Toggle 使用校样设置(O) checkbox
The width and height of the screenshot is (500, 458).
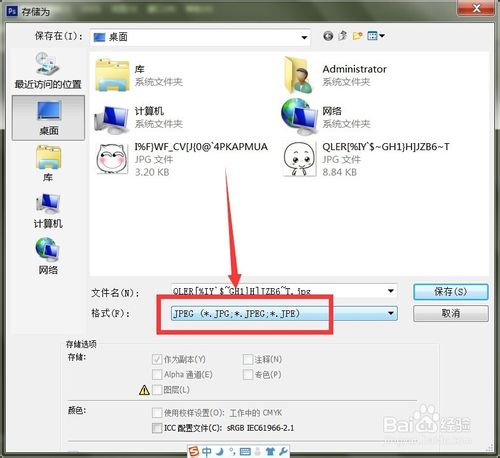pos(157,413)
